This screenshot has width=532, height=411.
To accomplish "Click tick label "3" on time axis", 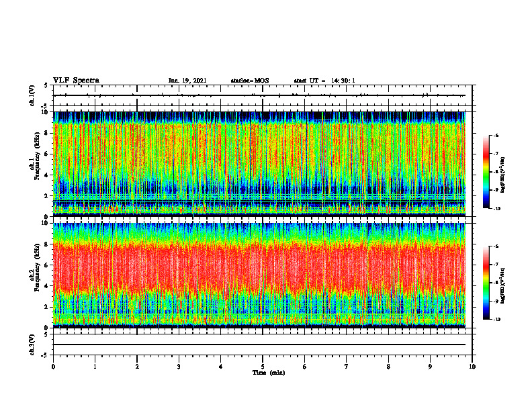I will point(179,367).
